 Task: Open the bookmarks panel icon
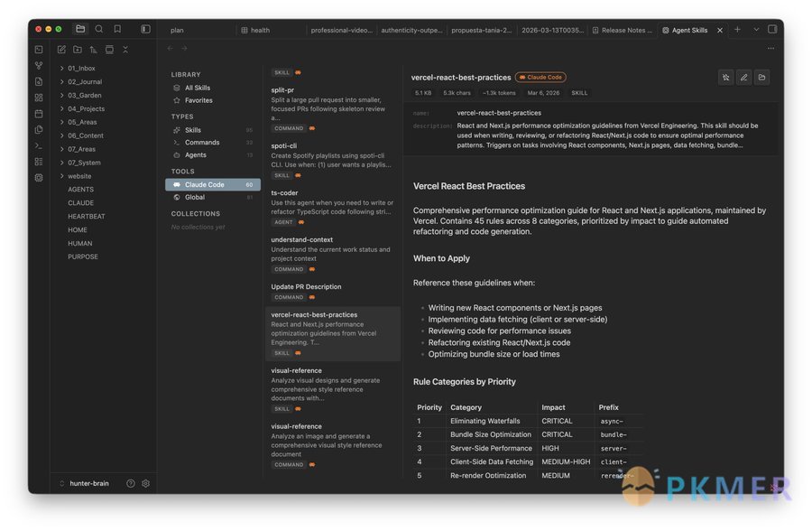[117, 29]
